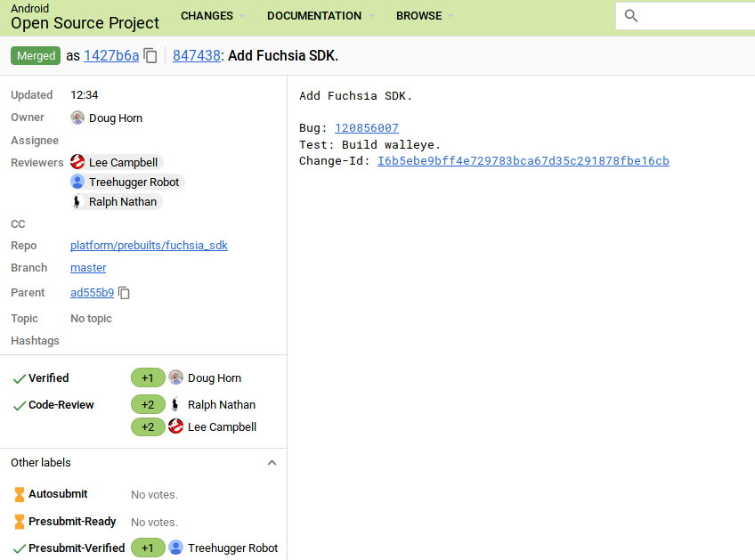Copy parent commit ad555b9 icon
Image resolution: width=755 pixels, height=560 pixels.
[124, 293]
